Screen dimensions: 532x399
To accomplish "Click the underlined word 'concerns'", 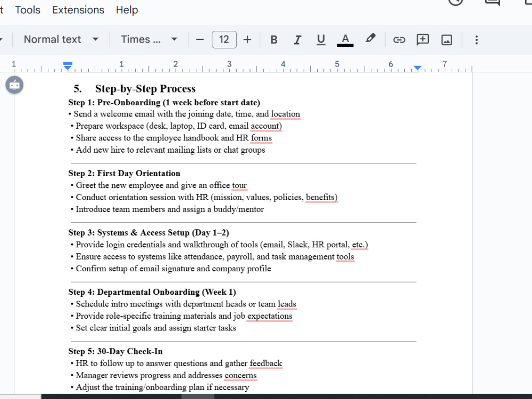I will pos(240,375).
